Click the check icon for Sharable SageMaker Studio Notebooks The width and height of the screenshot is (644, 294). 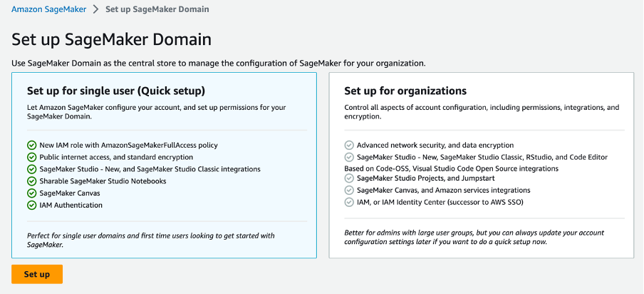[31, 181]
